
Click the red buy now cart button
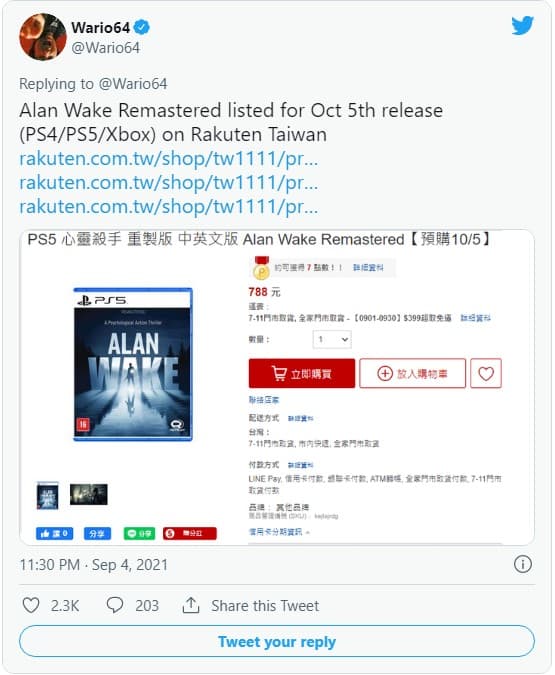302,373
